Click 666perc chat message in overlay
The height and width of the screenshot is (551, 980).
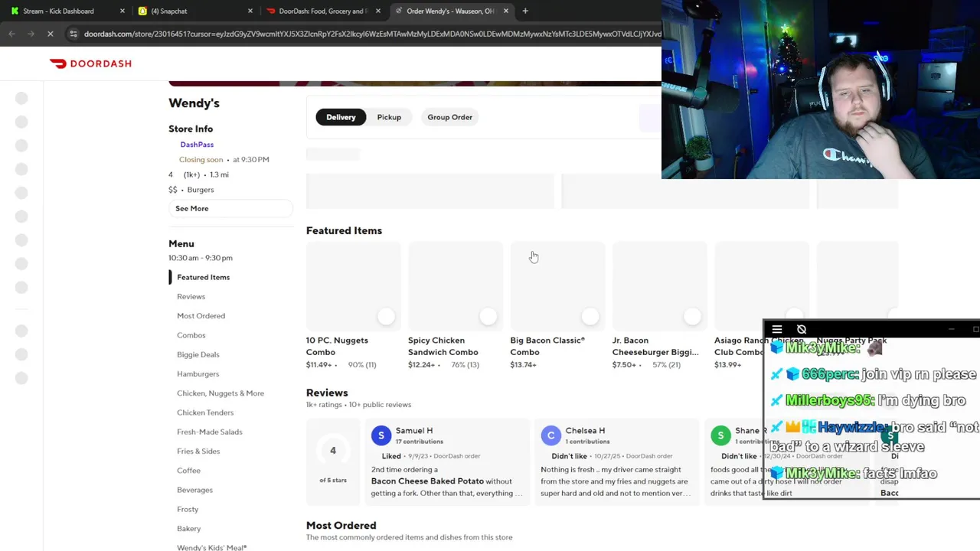[873, 374]
